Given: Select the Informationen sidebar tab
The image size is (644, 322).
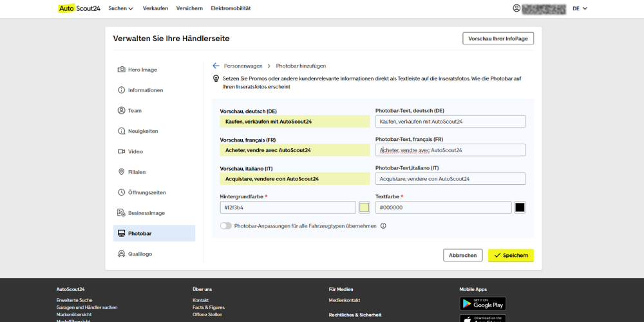Looking at the screenshot, I should point(154,90).
